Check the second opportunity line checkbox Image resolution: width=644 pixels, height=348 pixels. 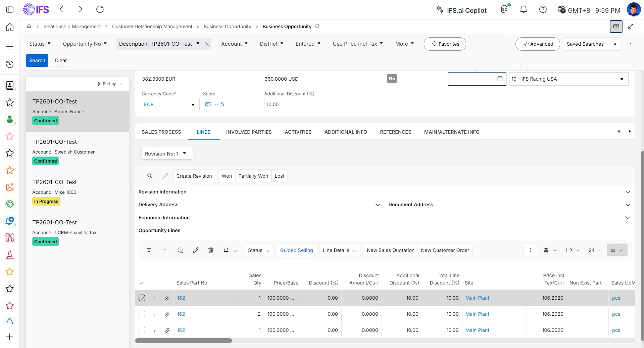pos(142,314)
